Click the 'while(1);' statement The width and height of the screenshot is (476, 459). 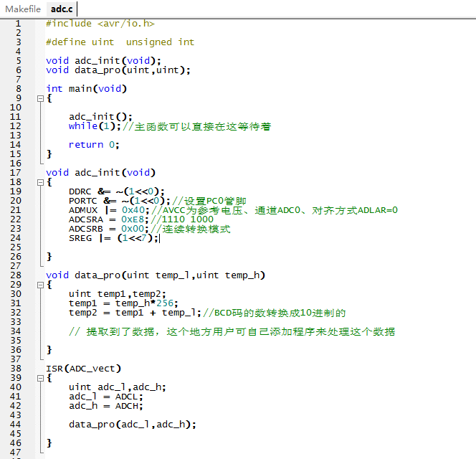click(95, 126)
